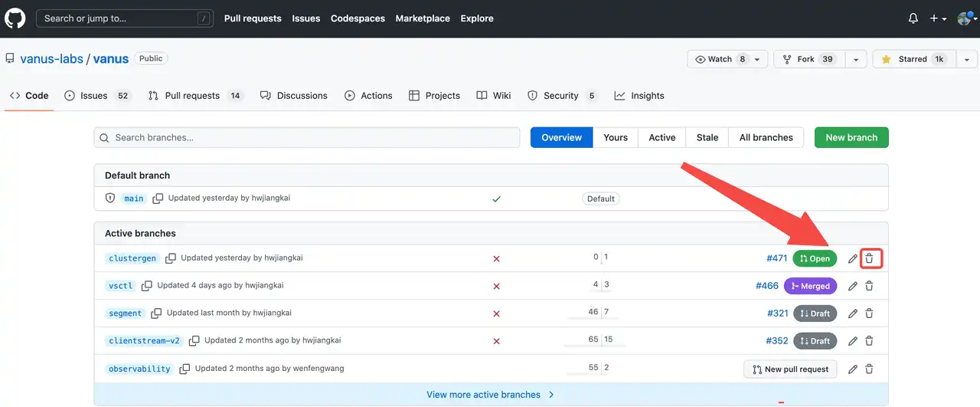Copy the main branch name

[158, 198]
